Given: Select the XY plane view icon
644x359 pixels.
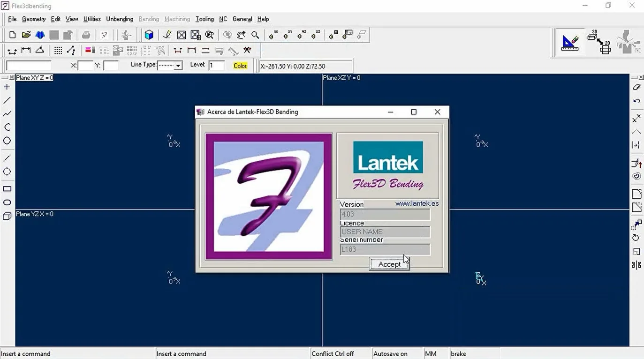Looking at the screenshot, I should 288,35.
